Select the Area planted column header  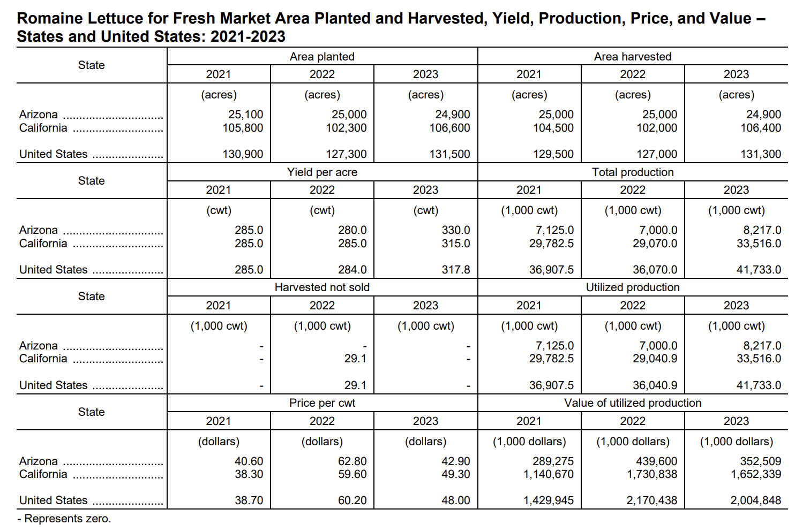click(322, 57)
